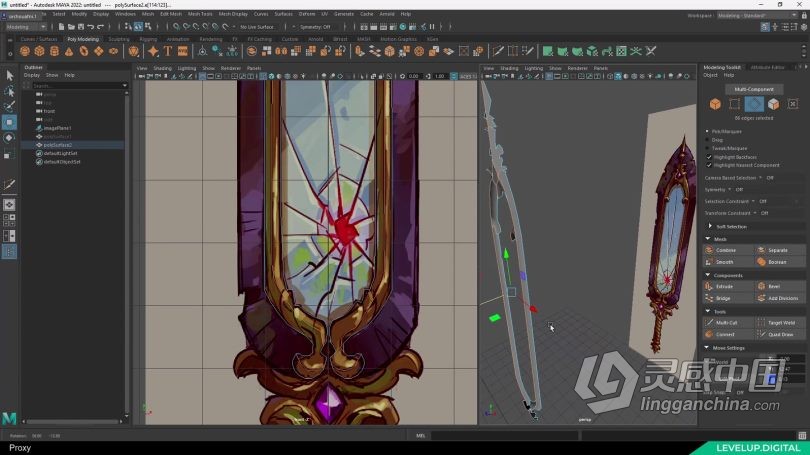The width and height of the screenshot is (810, 455).
Task: Click the Bevel button
Action: pyautogui.click(x=780, y=286)
